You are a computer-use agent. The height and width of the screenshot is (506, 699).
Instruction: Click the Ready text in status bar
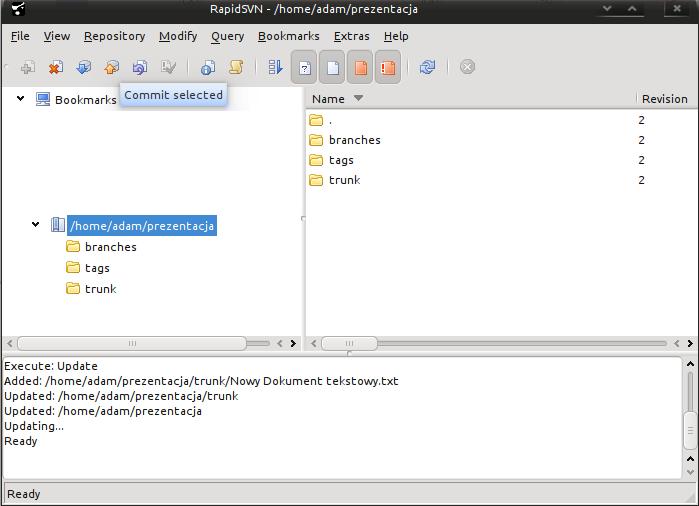[x=24, y=494]
